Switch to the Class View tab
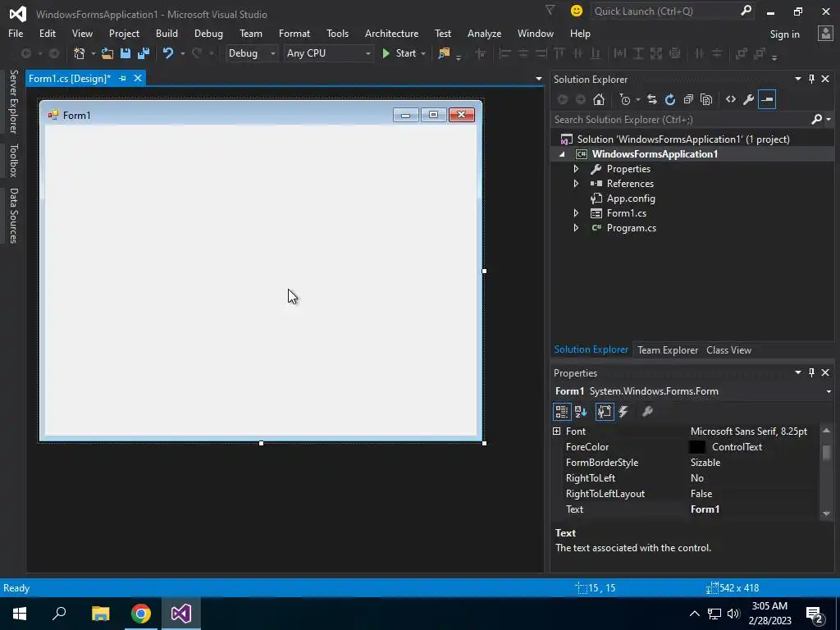Image resolution: width=840 pixels, height=630 pixels. [728, 349]
